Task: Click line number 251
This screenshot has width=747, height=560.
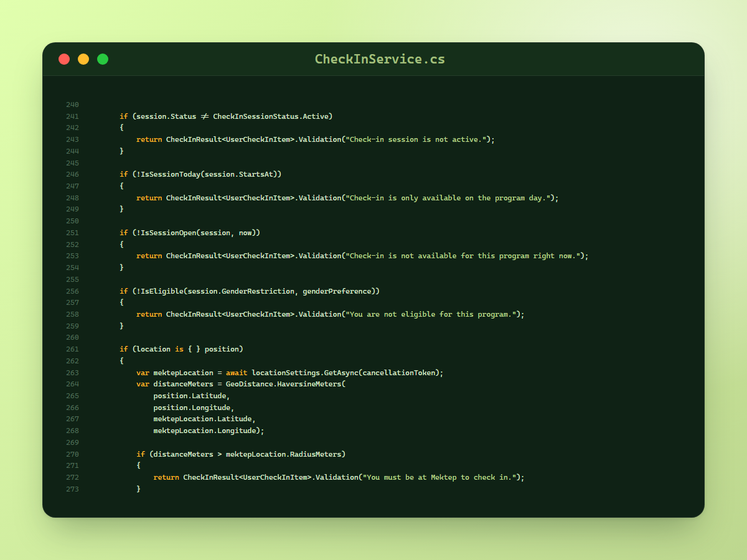Action: [72, 233]
